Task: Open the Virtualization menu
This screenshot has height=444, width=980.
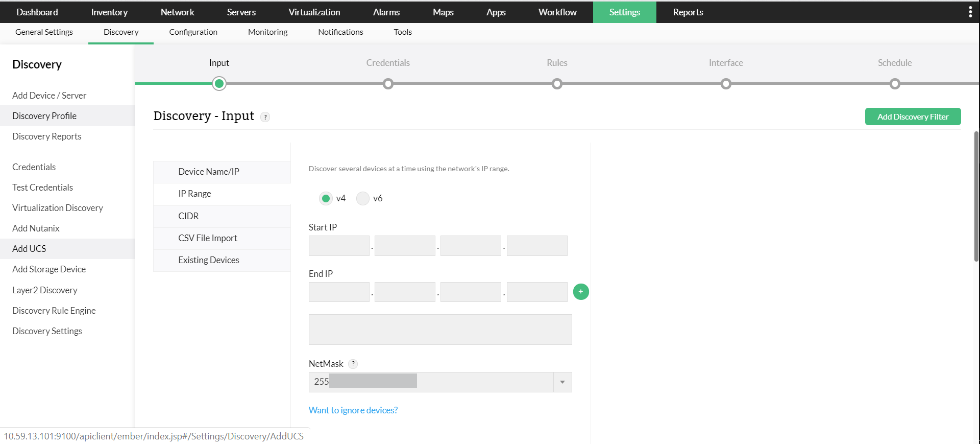Action: pos(314,12)
